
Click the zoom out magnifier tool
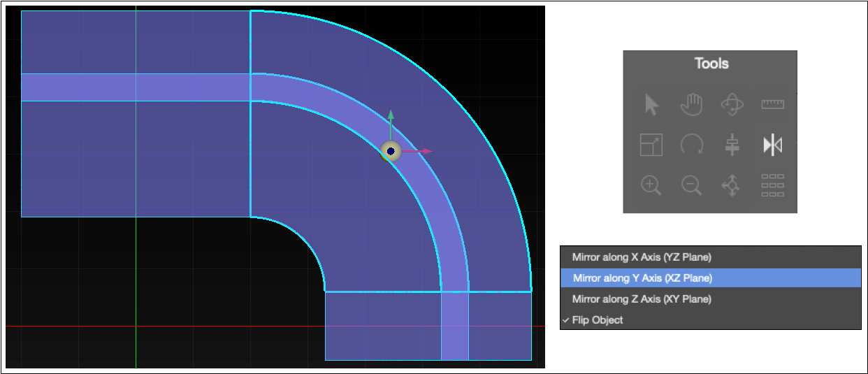point(691,185)
